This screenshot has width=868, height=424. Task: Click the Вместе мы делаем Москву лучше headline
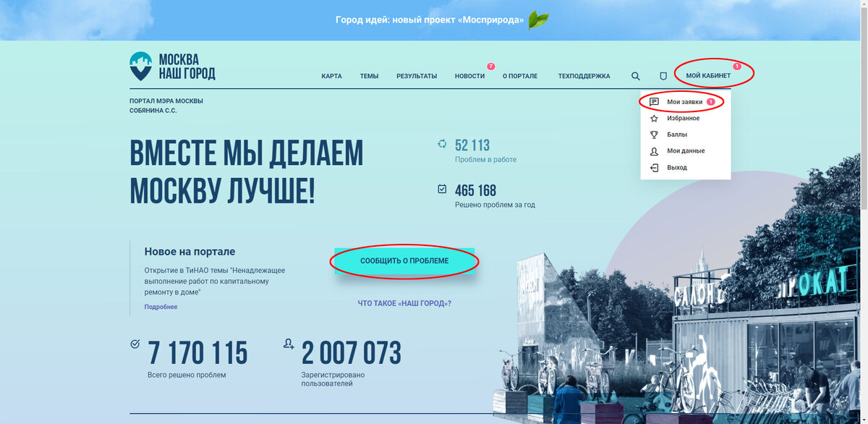[x=247, y=171]
